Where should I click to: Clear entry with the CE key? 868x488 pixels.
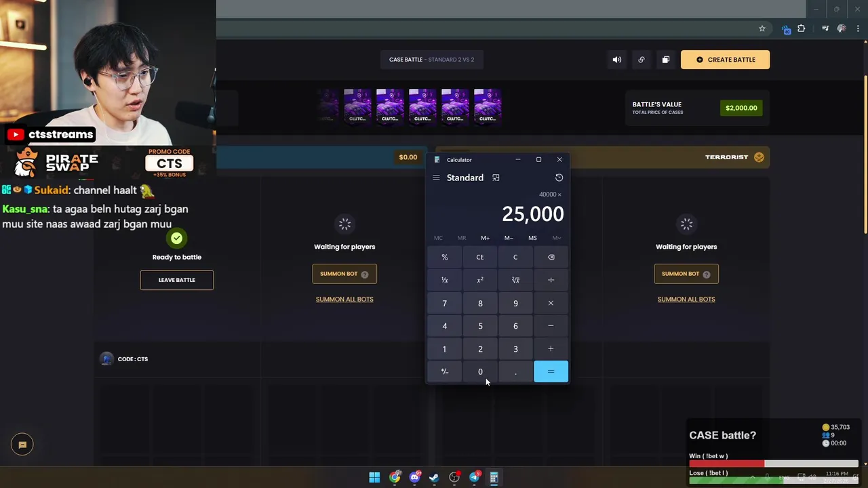pyautogui.click(x=480, y=257)
